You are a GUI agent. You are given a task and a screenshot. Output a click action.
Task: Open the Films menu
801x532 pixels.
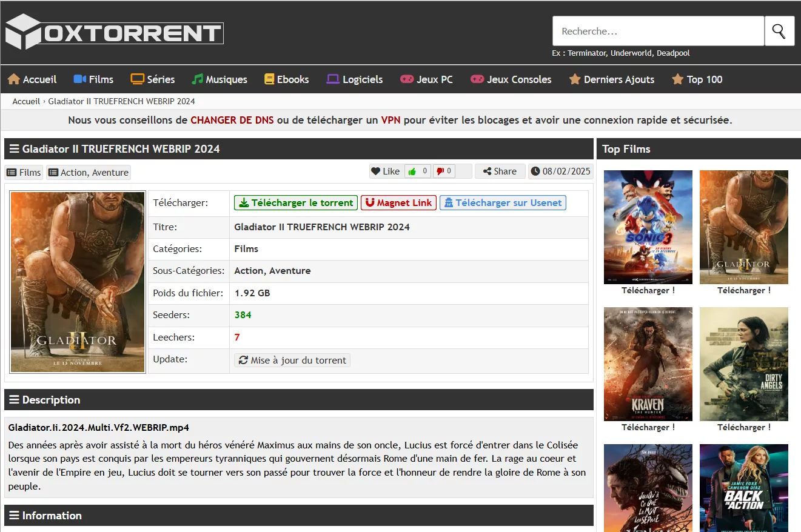pos(93,79)
